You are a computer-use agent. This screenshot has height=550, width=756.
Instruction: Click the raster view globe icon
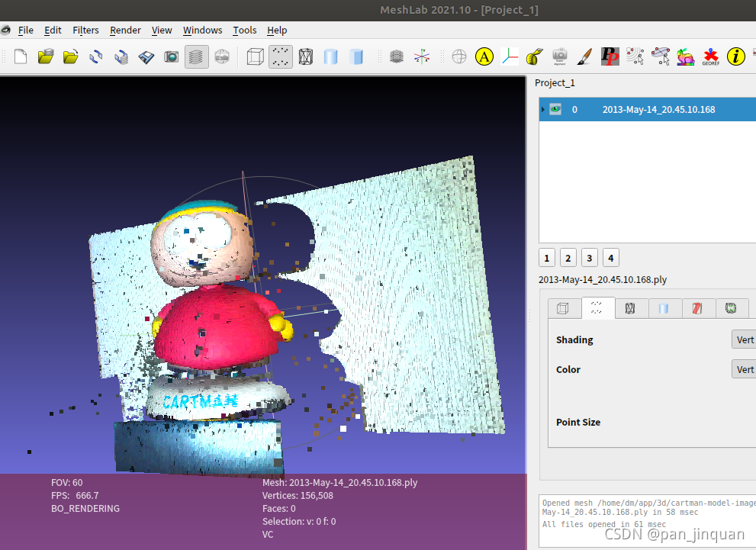pos(222,57)
